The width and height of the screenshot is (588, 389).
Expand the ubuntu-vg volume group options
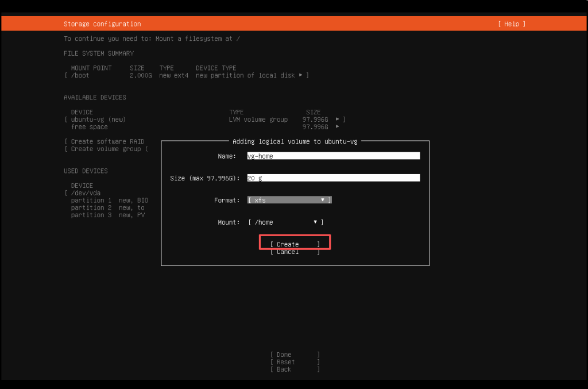pyautogui.click(x=338, y=119)
